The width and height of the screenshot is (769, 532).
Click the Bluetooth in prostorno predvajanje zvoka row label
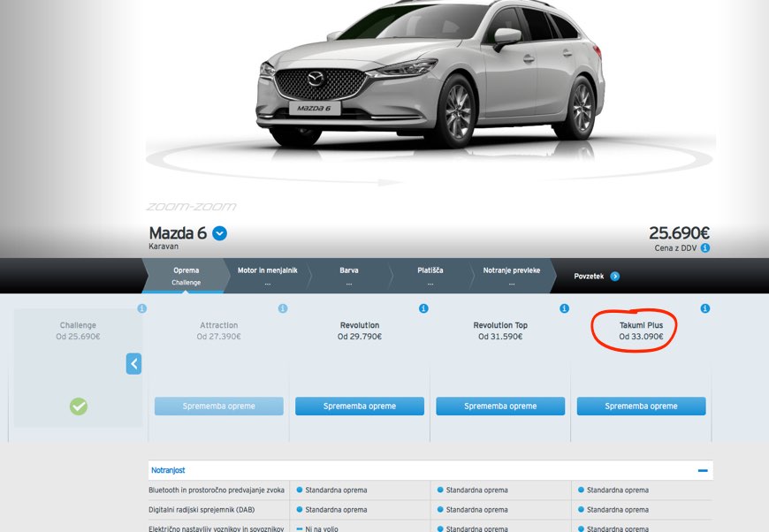(217, 490)
